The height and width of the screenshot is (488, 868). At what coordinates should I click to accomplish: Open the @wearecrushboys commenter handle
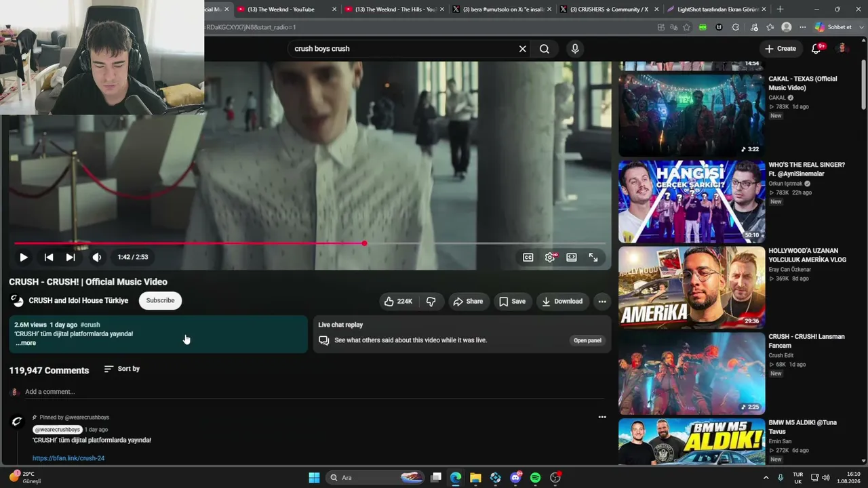(x=58, y=430)
